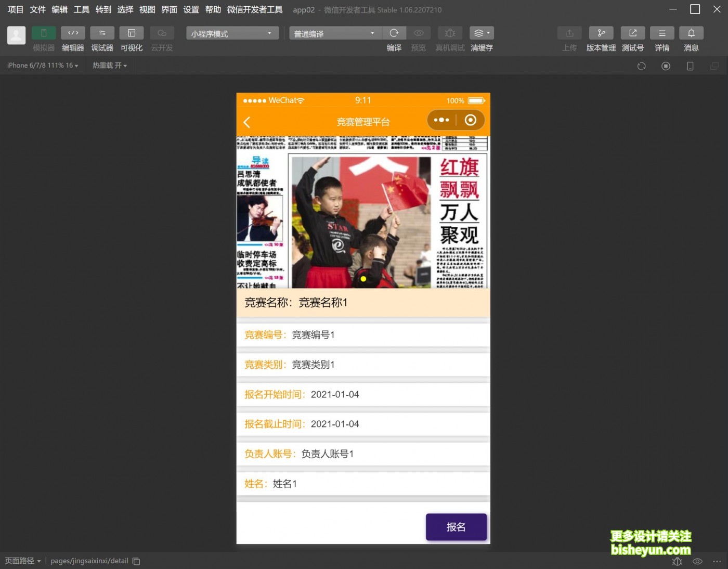Image resolution: width=728 pixels, height=569 pixels.
Task: Open the page path (页面路径) dropdown
Action: point(22,561)
